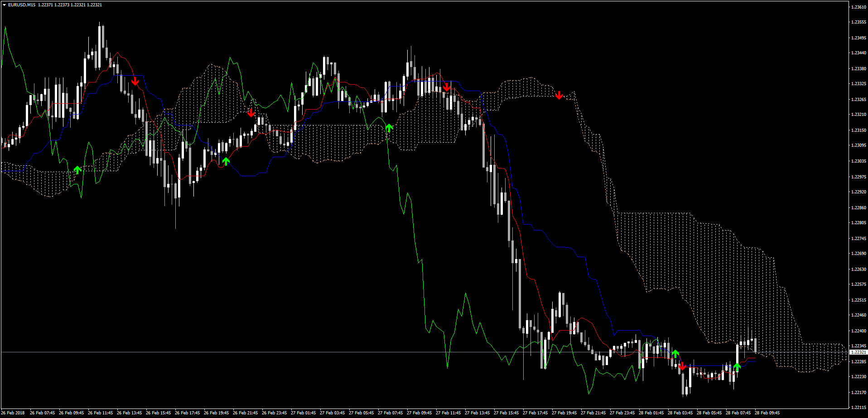Screen dimensions: 868x418
Task: Select the green buy arrow near 28 Feb 07:45
Action: (737, 367)
